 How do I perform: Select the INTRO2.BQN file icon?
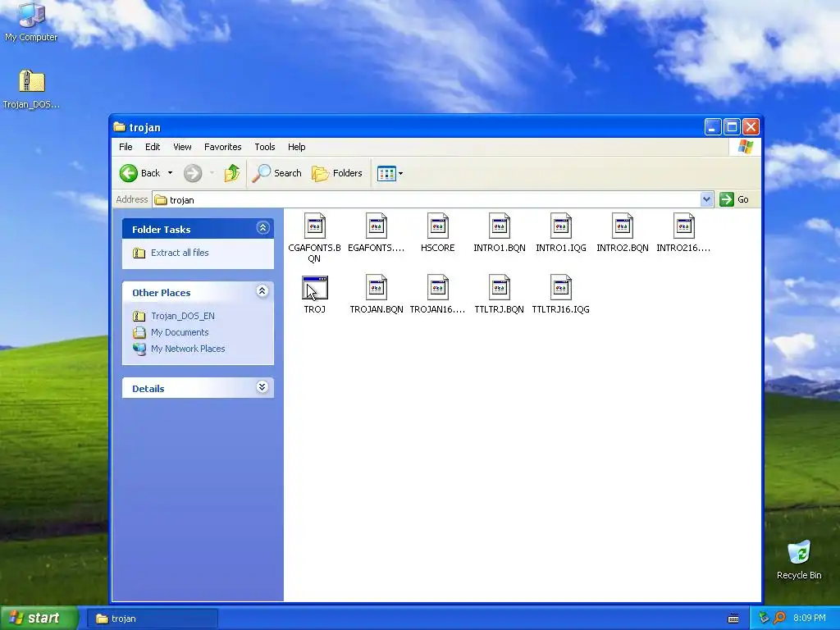pyautogui.click(x=623, y=226)
